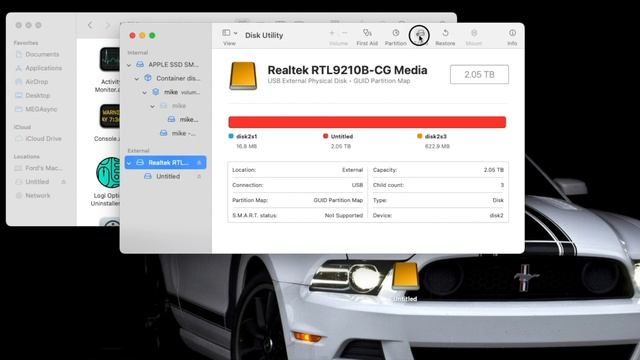Click the Child count row
The image size is (640, 360).
tap(438, 185)
